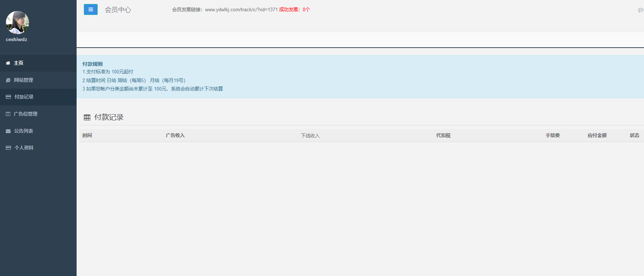Click the www.ydwlkj.com member referral link

pyautogui.click(x=241, y=10)
